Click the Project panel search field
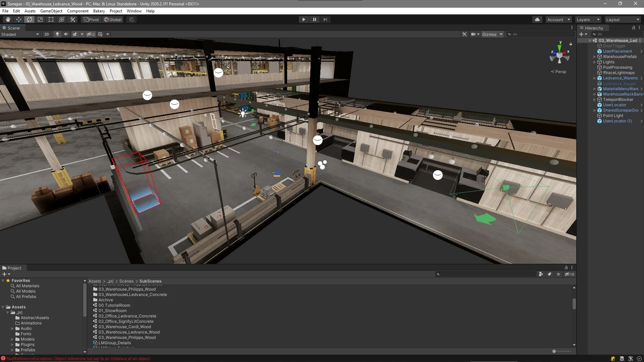The image size is (644, 362). pyautogui.click(x=486, y=274)
